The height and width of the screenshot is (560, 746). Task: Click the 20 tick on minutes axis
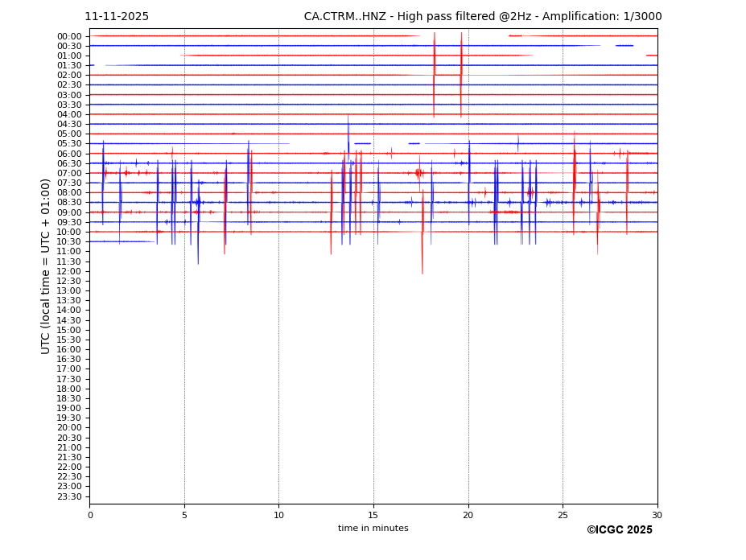pos(468,515)
